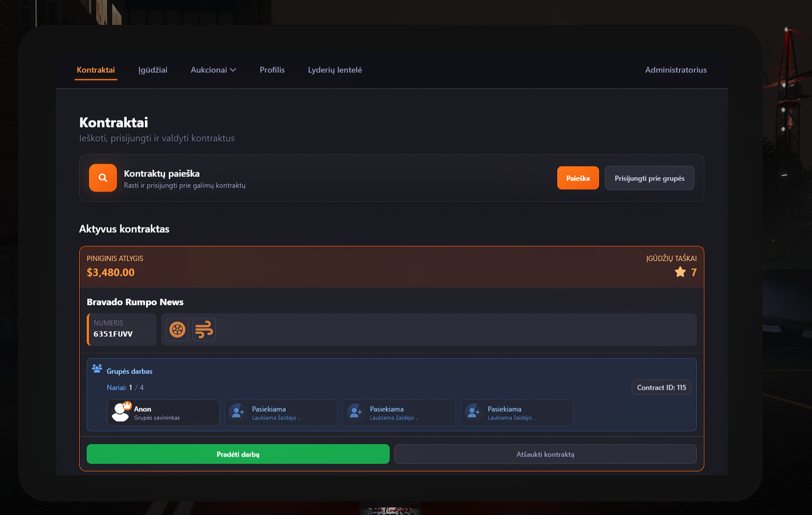Open the Administratorius section
The width and height of the screenshot is (812, 515).
(x=676, y=70)
